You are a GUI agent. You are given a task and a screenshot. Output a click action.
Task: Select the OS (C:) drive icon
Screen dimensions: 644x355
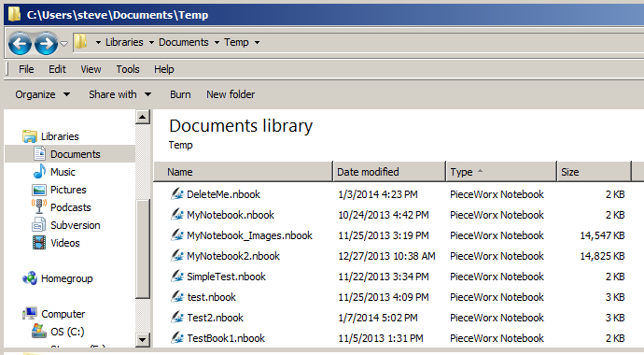click(x=39, y=331)
